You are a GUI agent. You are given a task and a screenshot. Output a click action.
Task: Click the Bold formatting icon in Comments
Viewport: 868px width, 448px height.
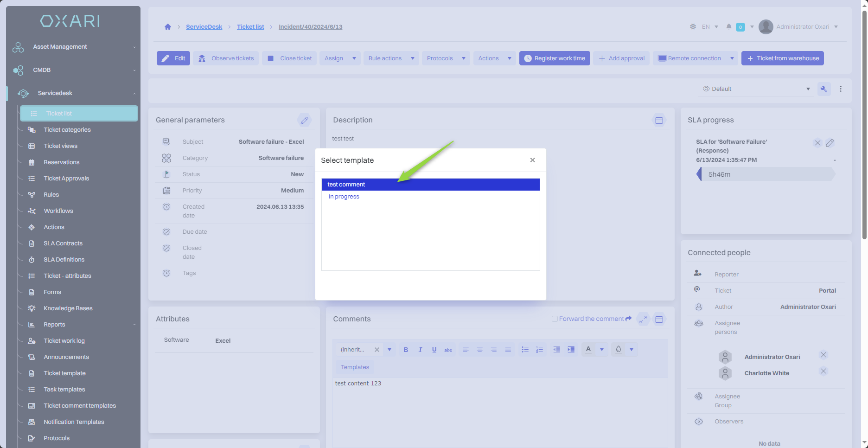tap(406, 350)
